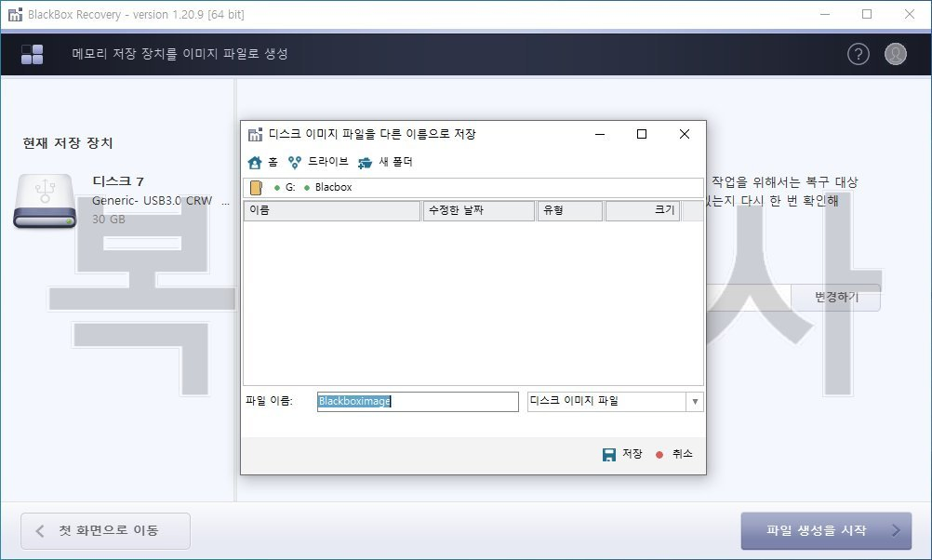
Task: Navigate to G: drive in path bar
Action: click(x=290, y=187)
